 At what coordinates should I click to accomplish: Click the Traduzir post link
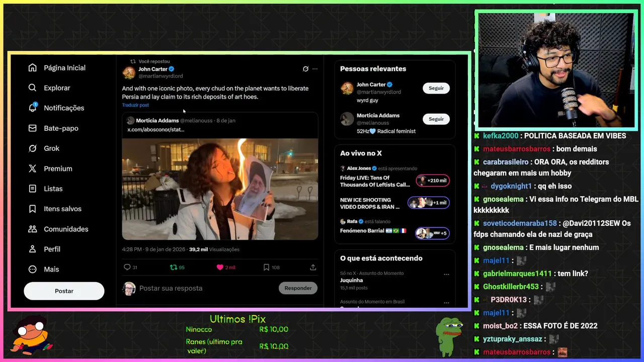pyautogui.click(x=135, y=105)
